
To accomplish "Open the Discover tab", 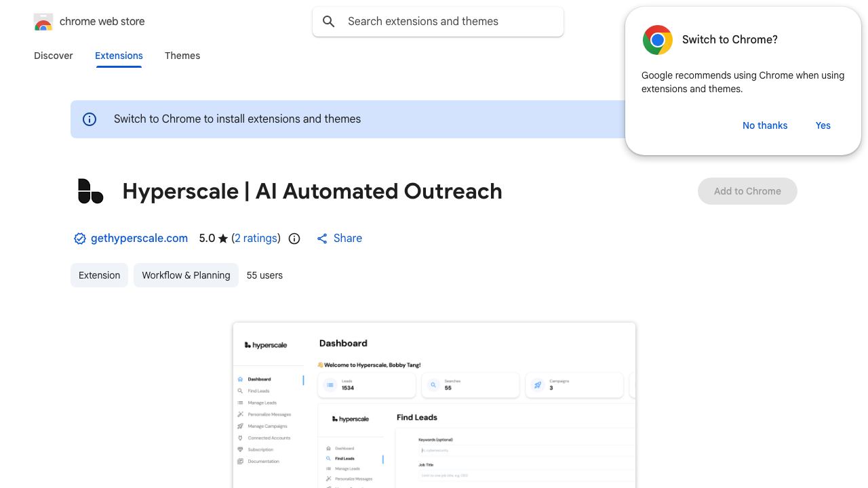I will coord(54,56).
